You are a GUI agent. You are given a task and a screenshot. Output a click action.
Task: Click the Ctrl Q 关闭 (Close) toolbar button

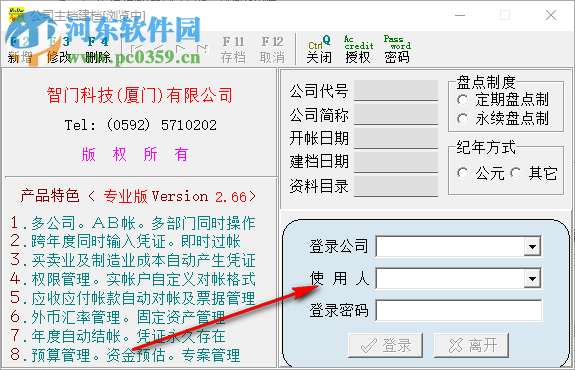pyautogui.click(x=319, y=50)
